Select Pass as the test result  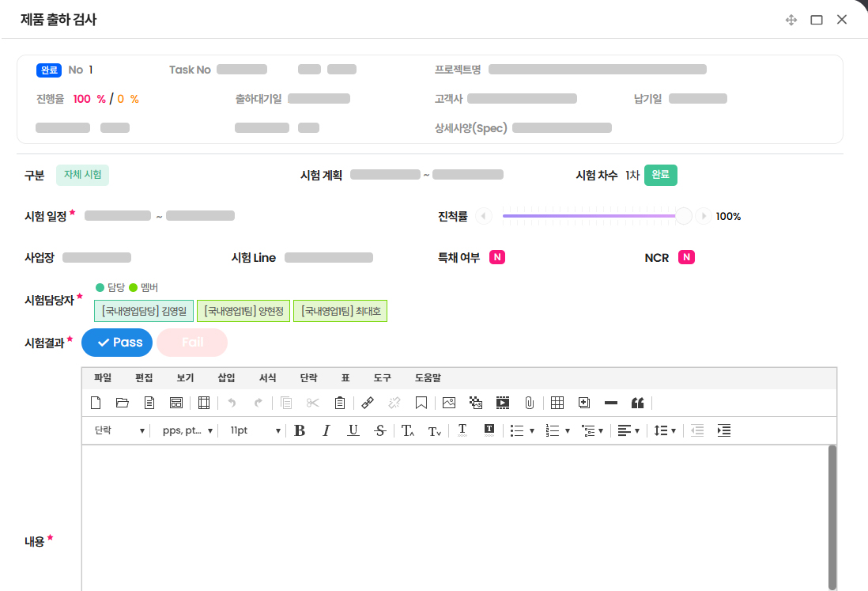coord(117,343)
